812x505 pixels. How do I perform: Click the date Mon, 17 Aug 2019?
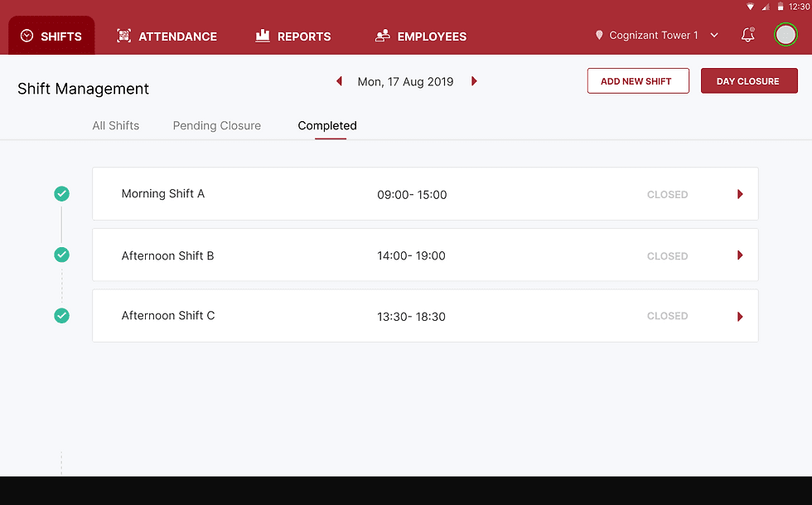[x=405, y=82]
